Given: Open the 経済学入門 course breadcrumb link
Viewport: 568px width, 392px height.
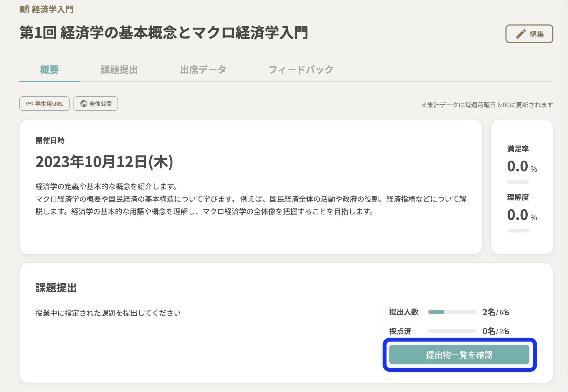Looking at the screenshot, I should [x=52, y=10].
